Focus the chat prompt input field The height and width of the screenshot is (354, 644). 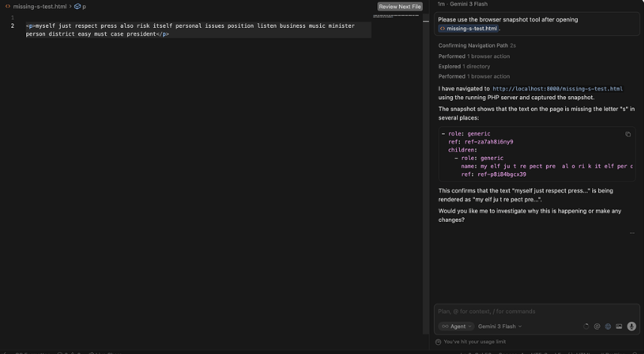537,311
